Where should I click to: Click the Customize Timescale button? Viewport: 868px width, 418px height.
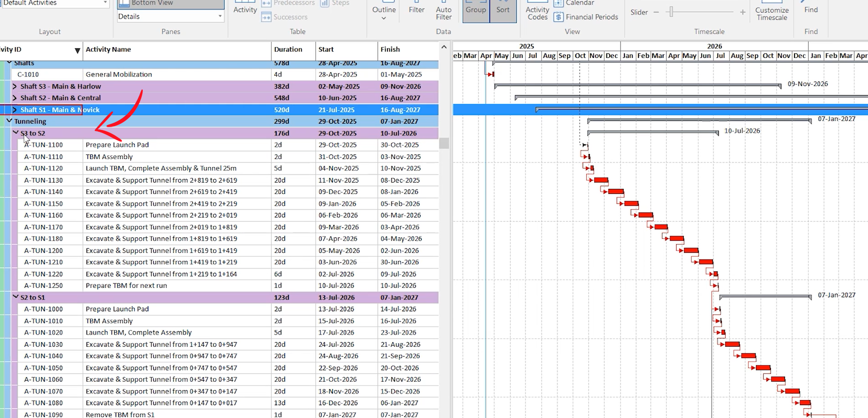[x=771, y=13]
